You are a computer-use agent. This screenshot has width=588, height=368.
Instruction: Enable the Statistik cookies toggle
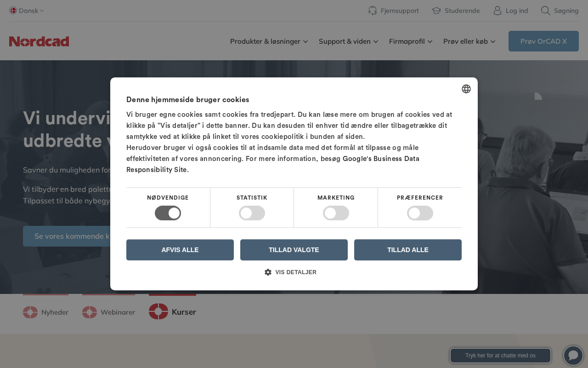[x=252, y=213]
